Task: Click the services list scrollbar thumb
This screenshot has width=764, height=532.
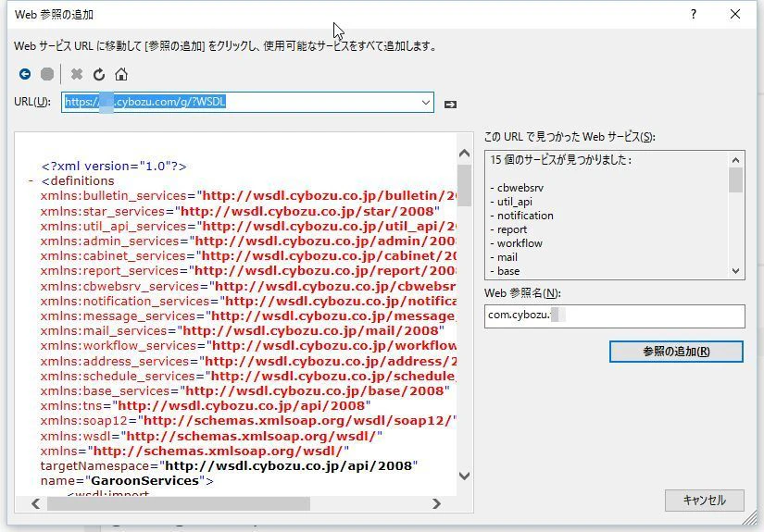Action: pos(735,180)
